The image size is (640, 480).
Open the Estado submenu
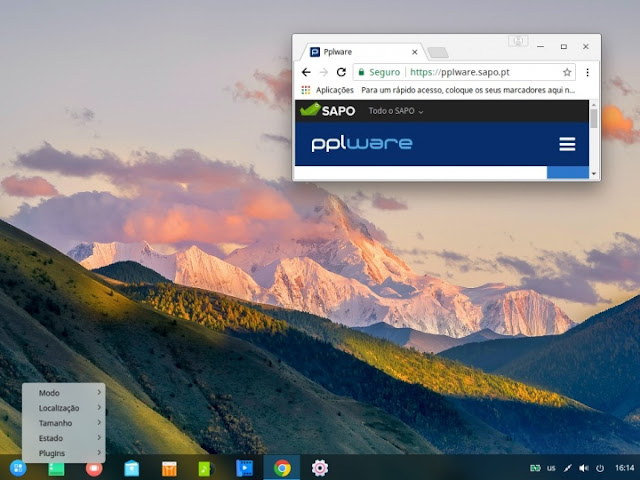click(64, 438)
